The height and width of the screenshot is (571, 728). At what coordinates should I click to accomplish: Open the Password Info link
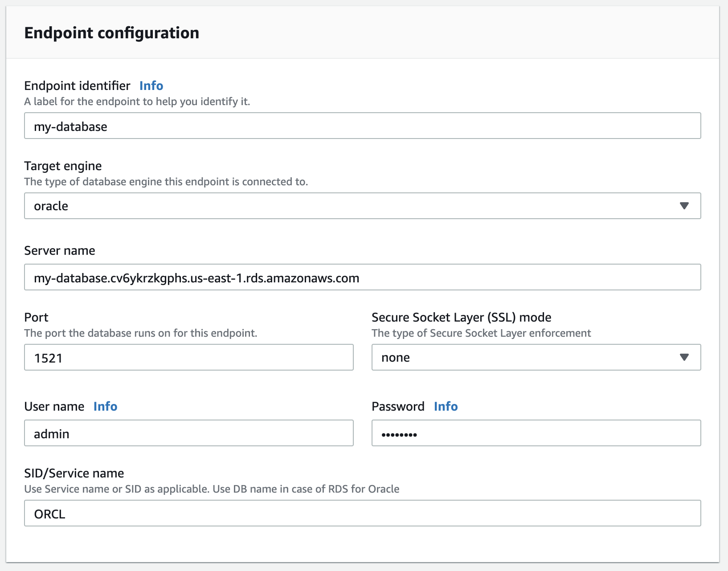[x=446, y=406]
